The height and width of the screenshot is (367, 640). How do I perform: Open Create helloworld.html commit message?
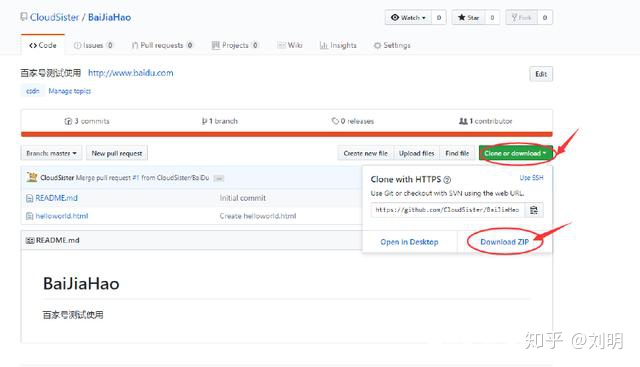[258, 216]
